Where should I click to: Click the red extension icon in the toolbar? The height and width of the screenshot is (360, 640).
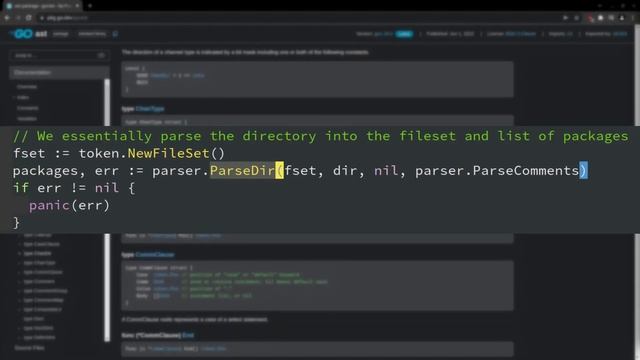coord(590,18)
